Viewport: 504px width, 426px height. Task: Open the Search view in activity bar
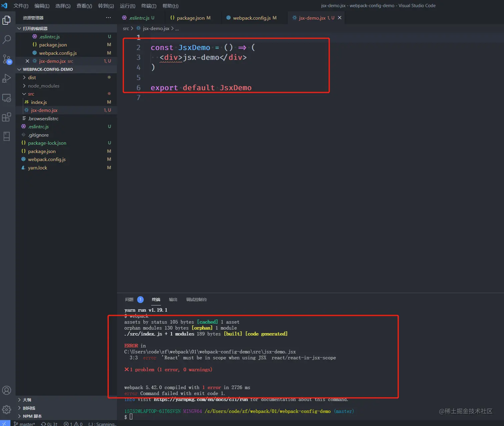pos(7,40)
